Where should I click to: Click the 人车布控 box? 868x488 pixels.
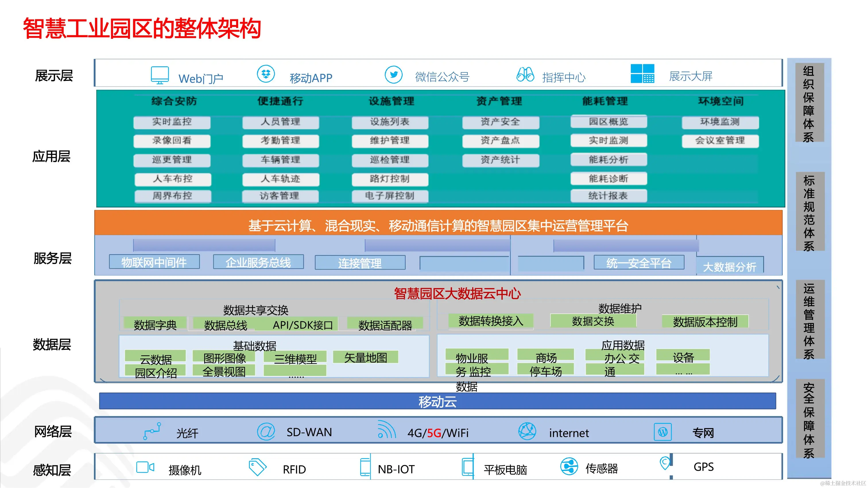pyautogui.click(x=173, y=179)
